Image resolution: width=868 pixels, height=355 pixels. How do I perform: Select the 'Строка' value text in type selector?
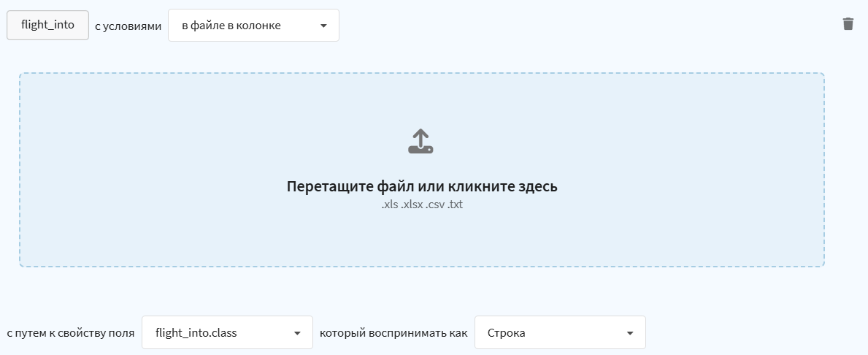[x=507, y=333]
